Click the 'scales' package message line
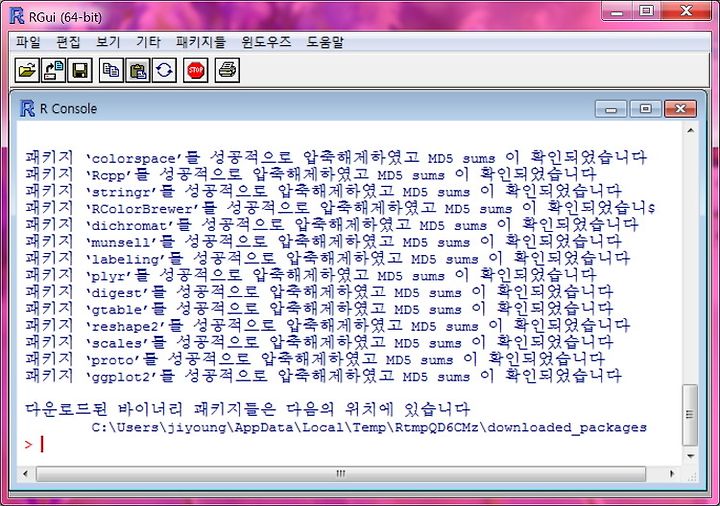Screen dimensions: 720x506 (319, 343)
